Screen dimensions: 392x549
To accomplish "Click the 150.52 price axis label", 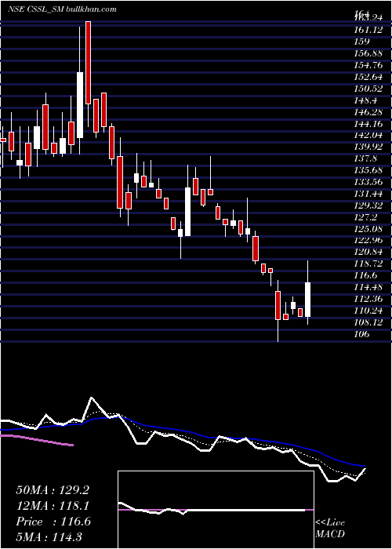I will click(368, 89).
